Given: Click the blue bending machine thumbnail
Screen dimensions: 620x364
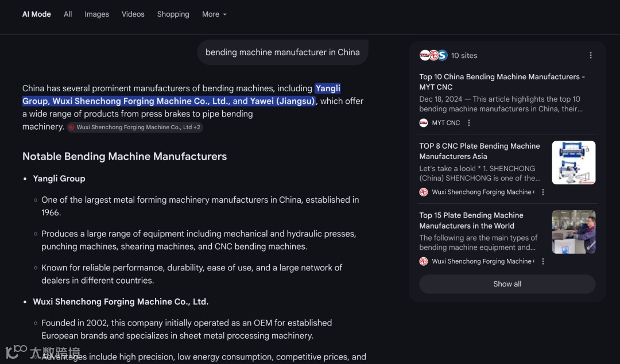Looking at the screenshot, I should [x=573, y=162].
